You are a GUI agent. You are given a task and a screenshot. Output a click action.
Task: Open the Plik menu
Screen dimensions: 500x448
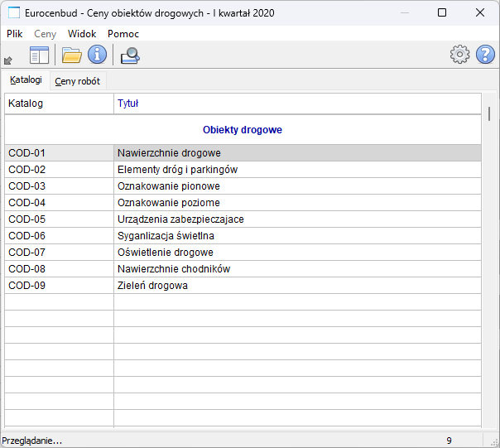tap(15, 34)
